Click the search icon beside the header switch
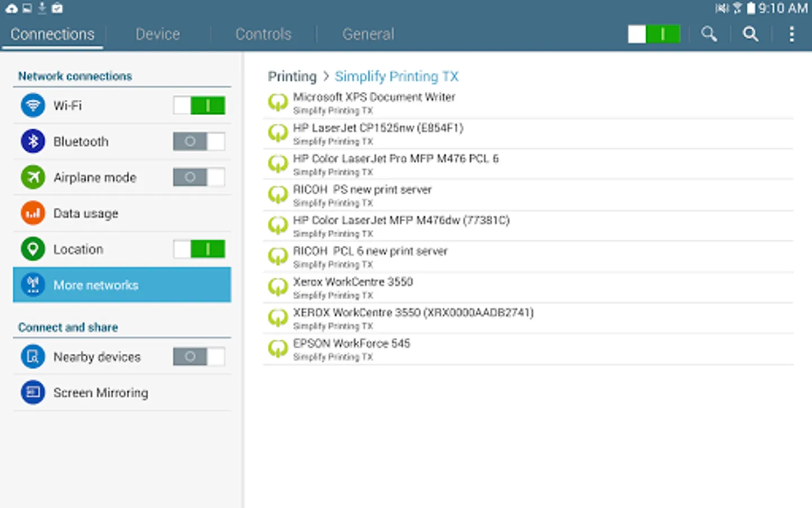 [x=709, y=34]
